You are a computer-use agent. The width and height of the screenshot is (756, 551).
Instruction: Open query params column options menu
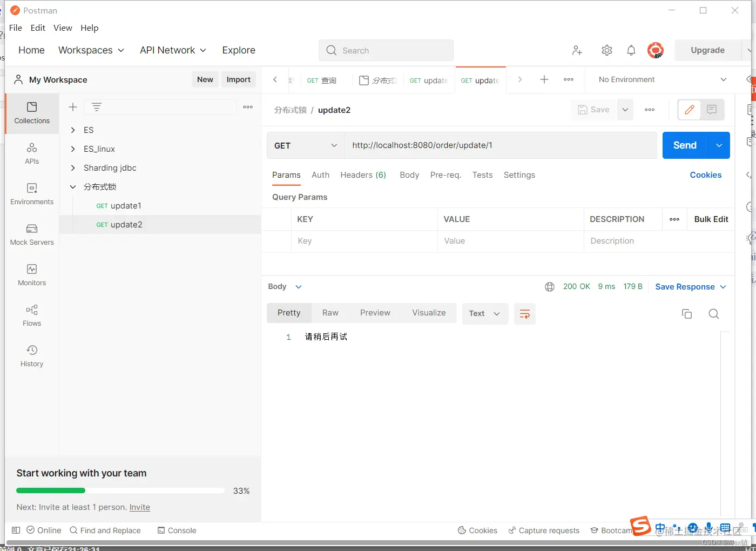click(x=674, y=219)
